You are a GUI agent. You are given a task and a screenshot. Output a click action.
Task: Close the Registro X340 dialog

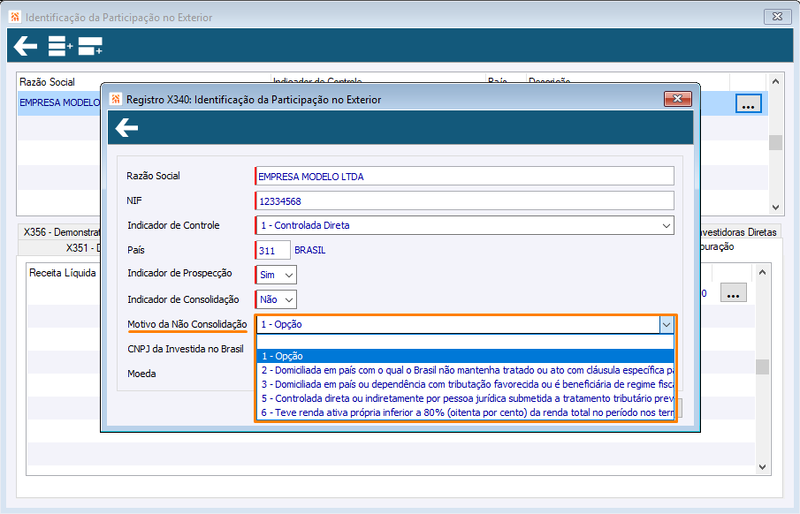[x=678, y=99]
